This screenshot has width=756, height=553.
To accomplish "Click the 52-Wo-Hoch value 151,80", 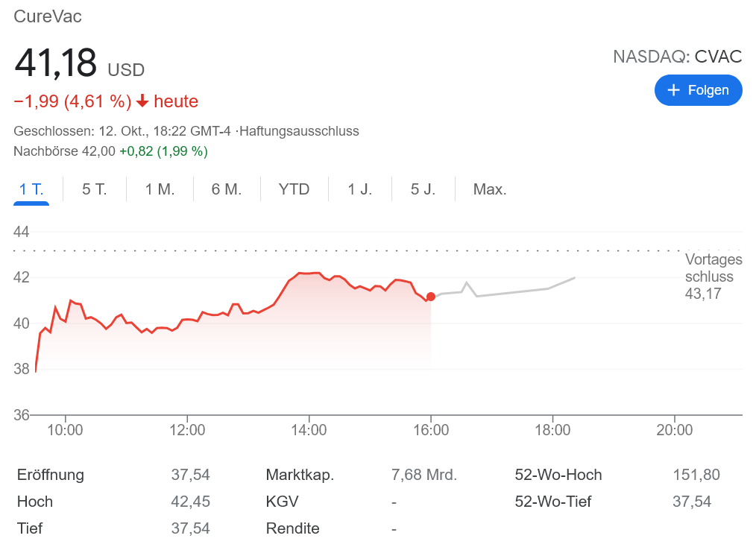I will click(x=696, y=475).
